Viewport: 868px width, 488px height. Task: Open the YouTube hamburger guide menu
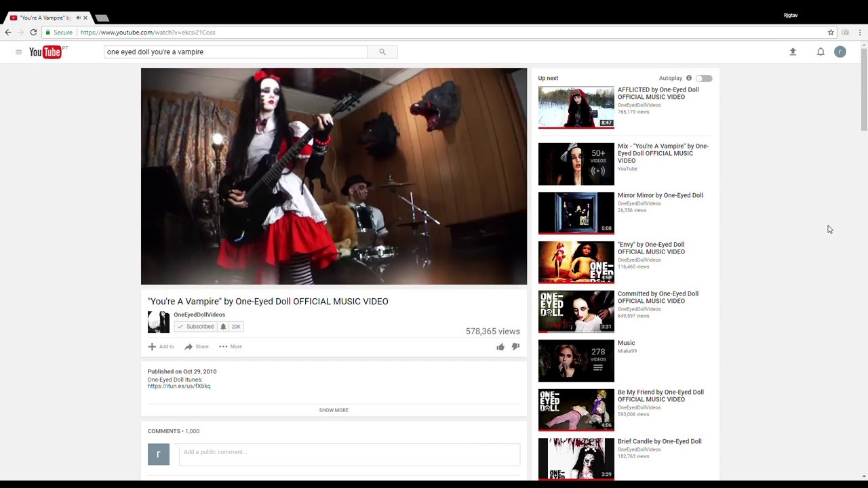pos(18,52)
